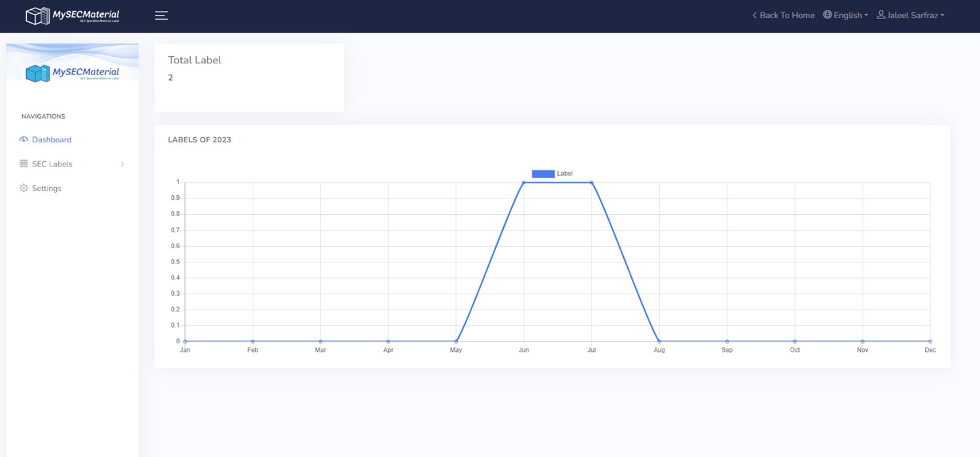Click the sidebar MySECMaterial banner logo
The height and width of the screenshot is (457, 980).
coord(73,72)
